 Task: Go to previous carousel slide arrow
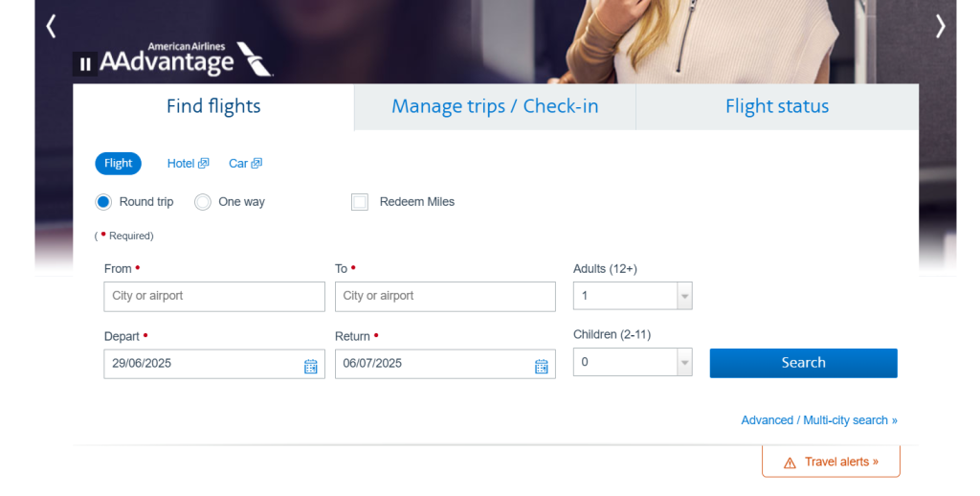(x=51, y=26)
